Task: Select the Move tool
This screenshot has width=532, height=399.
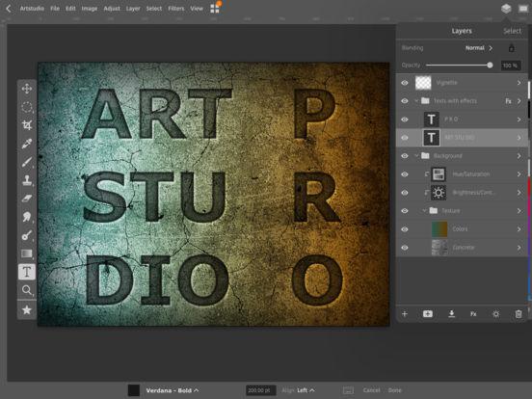Action: [27, 89]
